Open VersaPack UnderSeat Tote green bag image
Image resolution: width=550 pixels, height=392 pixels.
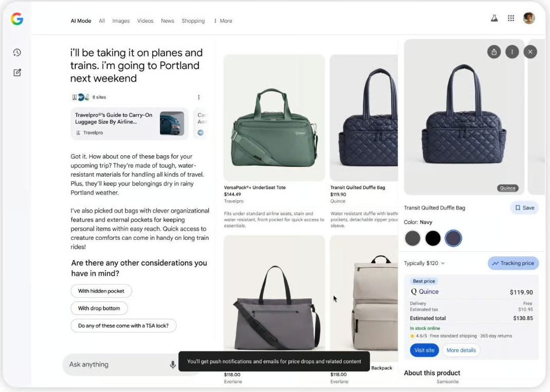tap(274, 118)
